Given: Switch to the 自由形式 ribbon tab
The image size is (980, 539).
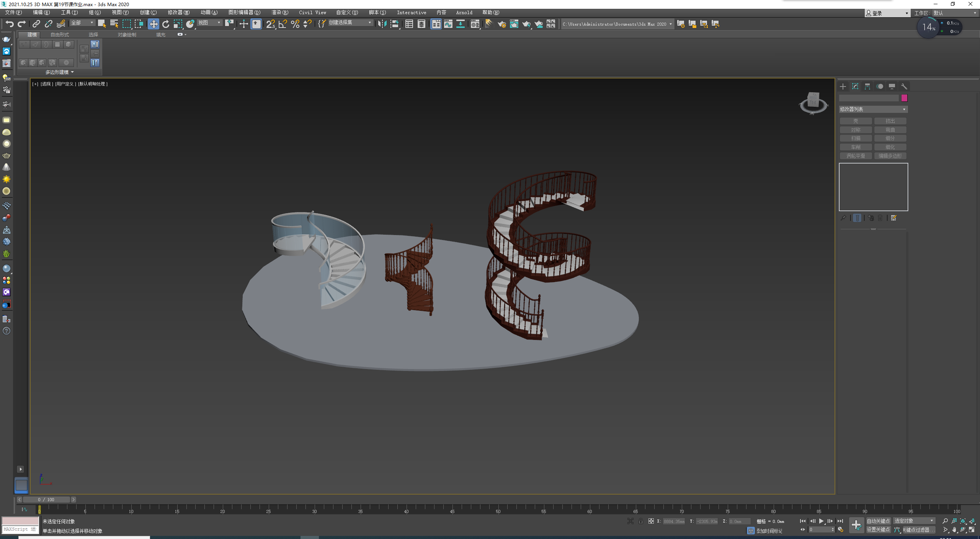Looking at the screenshot, I should [x=60, y=35].
